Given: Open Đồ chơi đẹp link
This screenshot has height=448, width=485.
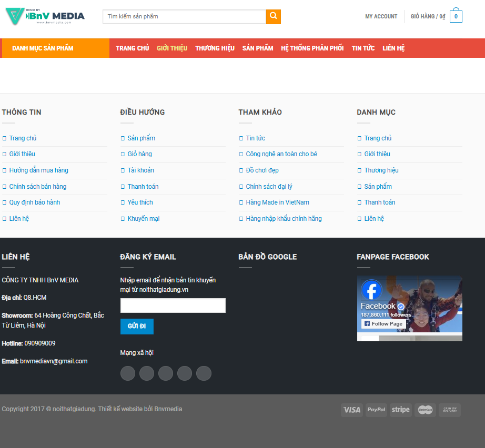Looking at the screenshot, I should (262, 170).
